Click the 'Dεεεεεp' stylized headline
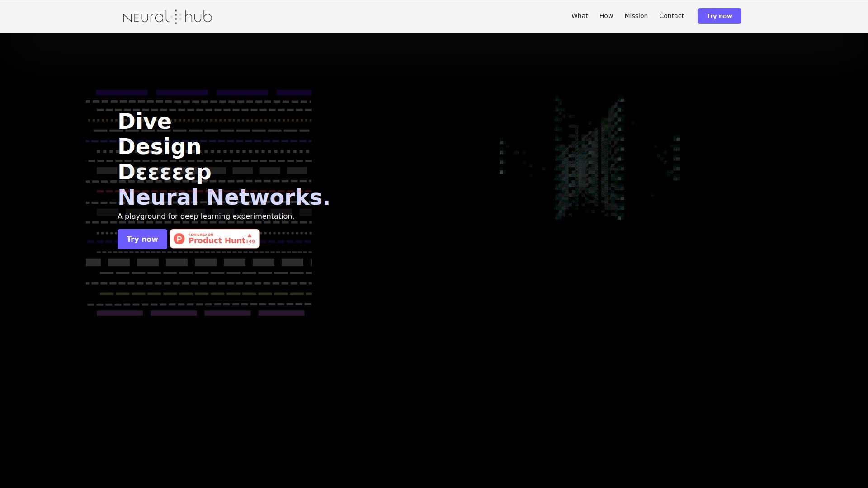This screenshot has height=488, width=868. 164,172
